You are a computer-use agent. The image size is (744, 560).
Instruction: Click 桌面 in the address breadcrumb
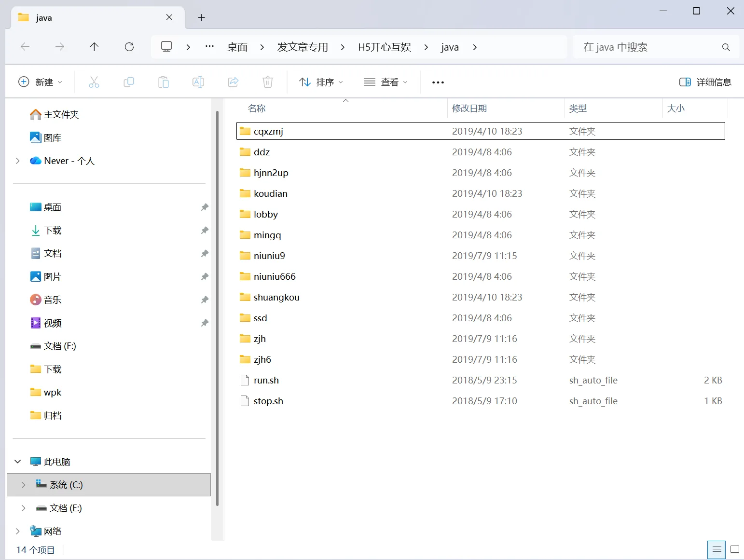pos(237,47)
